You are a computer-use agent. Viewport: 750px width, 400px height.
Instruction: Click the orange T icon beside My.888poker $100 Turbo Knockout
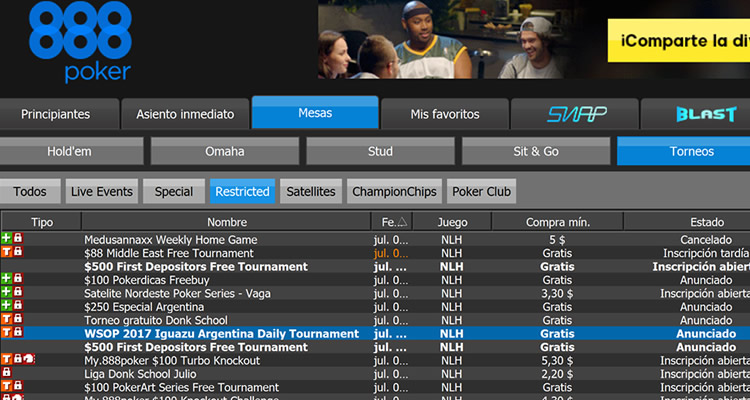6,358
